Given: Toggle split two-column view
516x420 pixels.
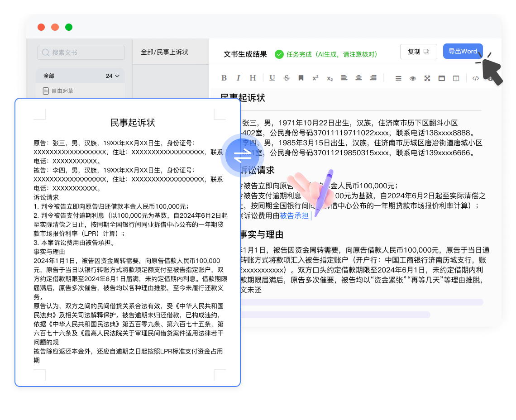Looking at the screenshot, I should pyautogui.click(x=456, y=78).
